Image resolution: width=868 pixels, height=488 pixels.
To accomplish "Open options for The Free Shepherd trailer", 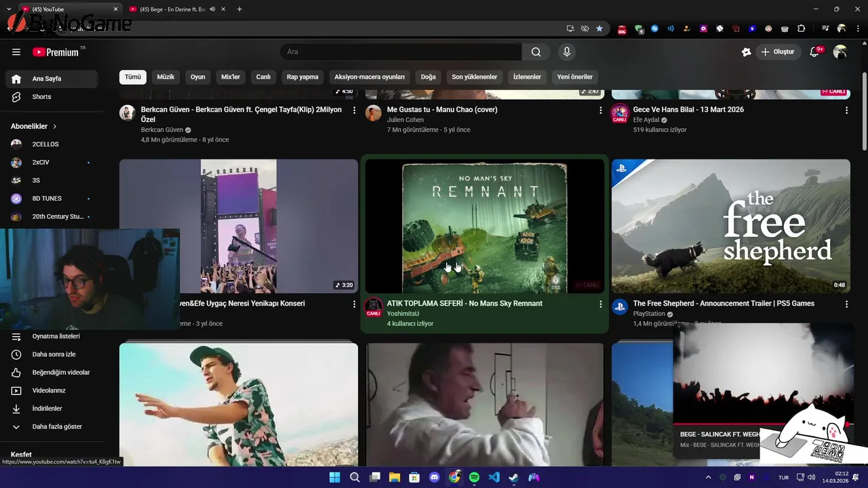I will point(846,304).
